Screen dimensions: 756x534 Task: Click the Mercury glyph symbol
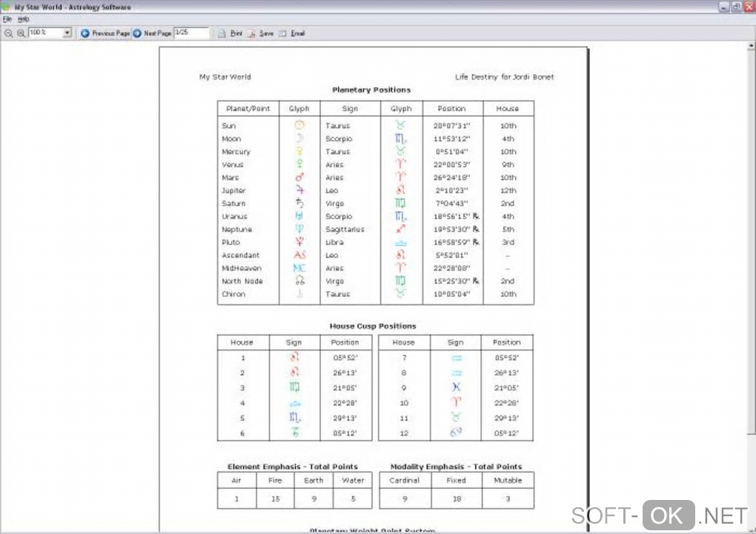pos(299,151)
